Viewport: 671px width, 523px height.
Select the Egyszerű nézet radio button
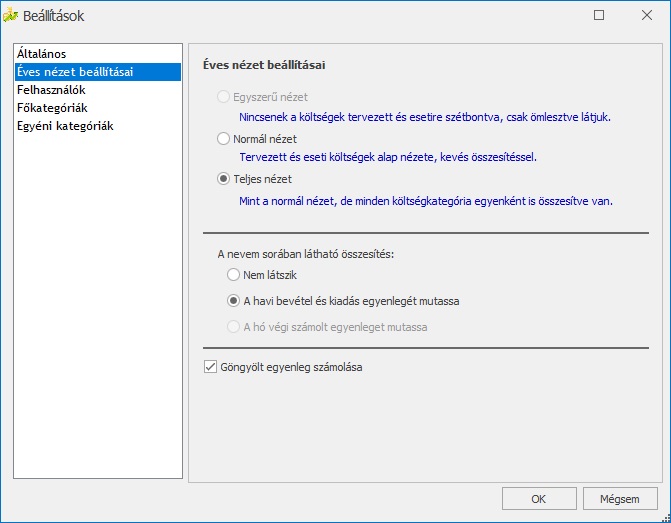(x=224, y=98)
